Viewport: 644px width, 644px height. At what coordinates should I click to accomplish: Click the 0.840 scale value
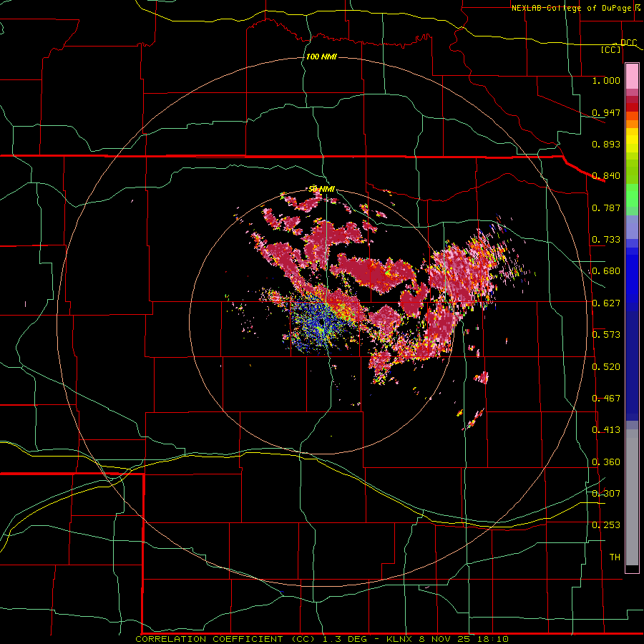point(606,176)
